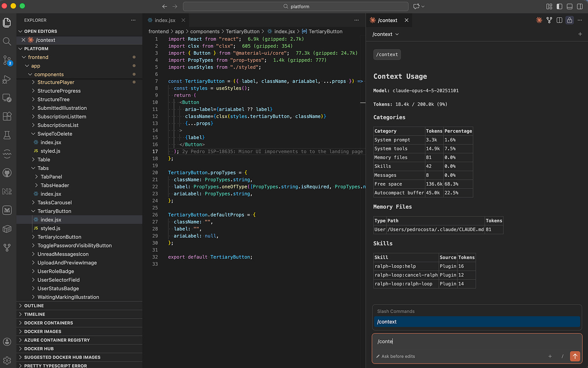The image size is (588, 368).
Task: Open the Run and Debug view
Action: (7, 79)
